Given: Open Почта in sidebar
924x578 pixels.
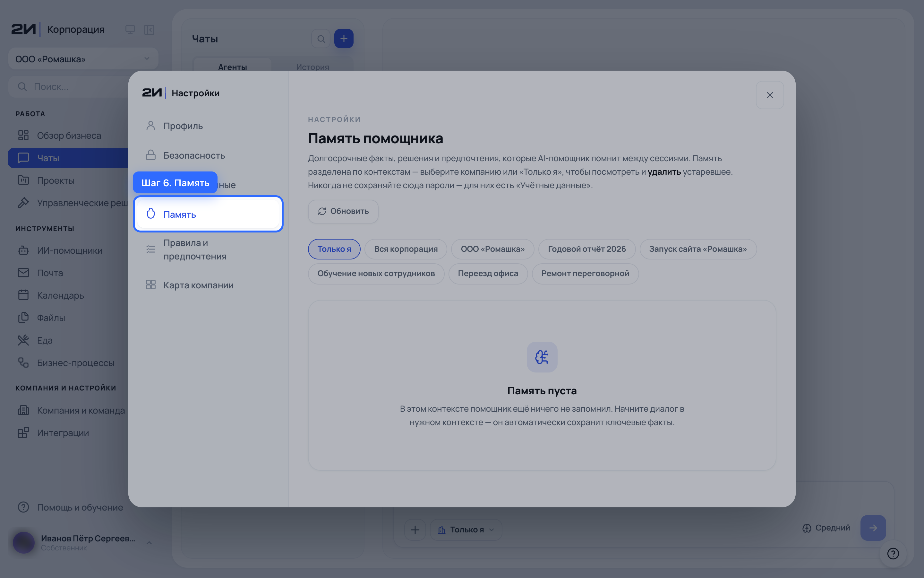Looking at the screenshot, I should tap(69, 273).
